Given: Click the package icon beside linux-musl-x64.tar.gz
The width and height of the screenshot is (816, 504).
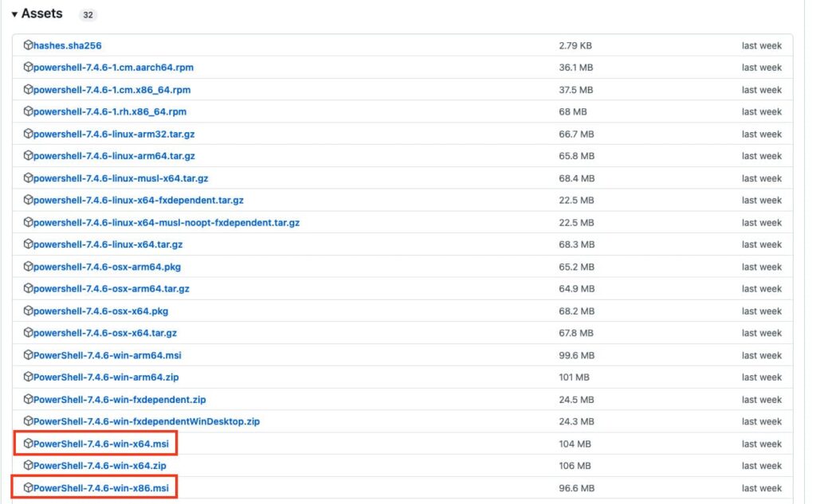Looking at the screenshot, I should tap(28, 178).
